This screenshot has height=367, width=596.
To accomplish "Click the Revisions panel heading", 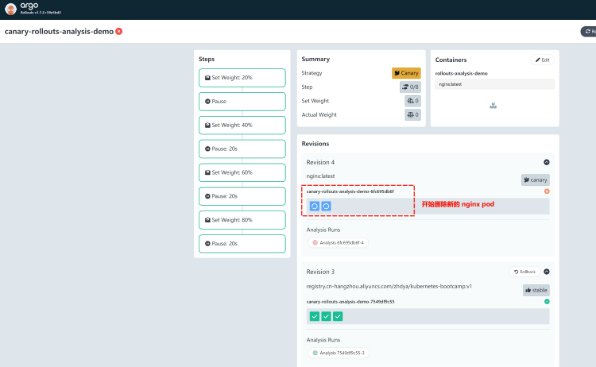I will [315, 144].
